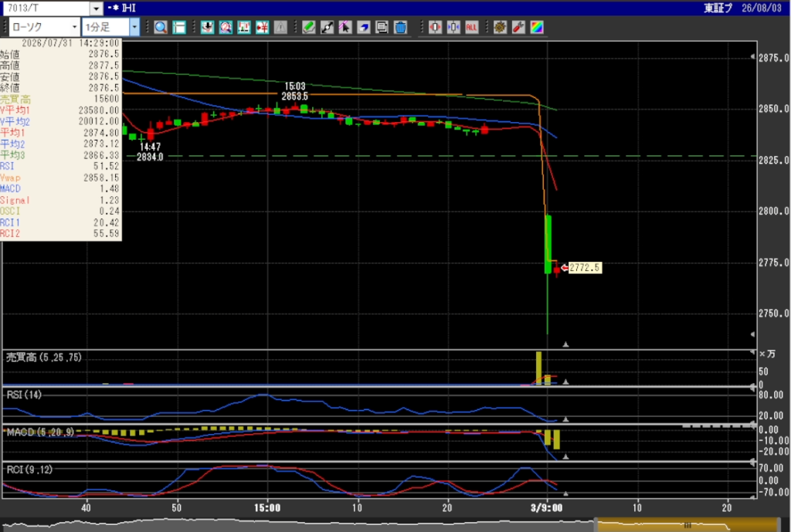Open the stock code dropdown arrow beside 7013/T
Image resolution: width=791 pixels, height=532 pixels.
pyautogui.click(x=97, y=8)
